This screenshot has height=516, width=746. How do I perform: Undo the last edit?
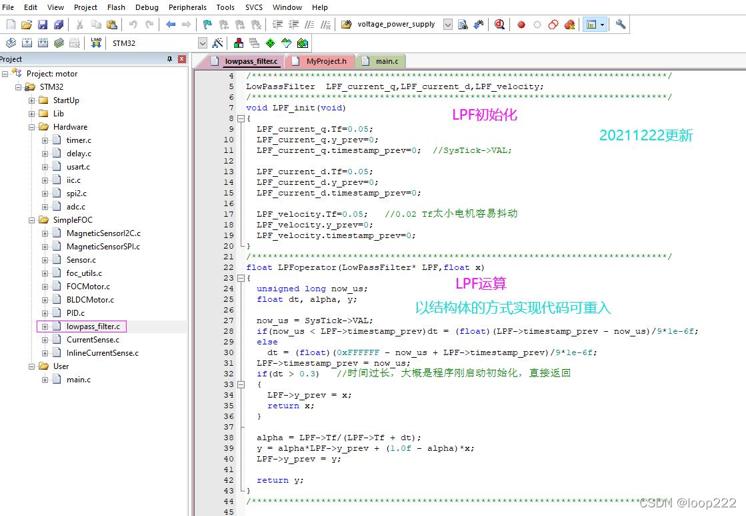[x=133, y=25]
